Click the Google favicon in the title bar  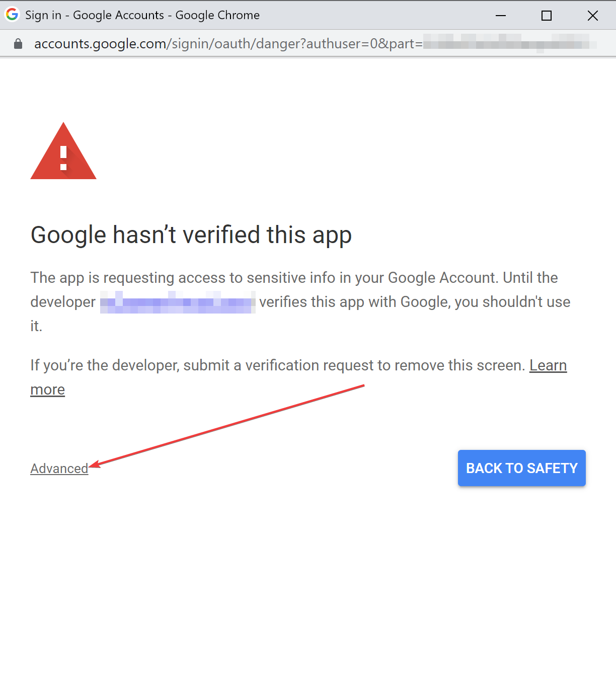click(x=12, y=14)
